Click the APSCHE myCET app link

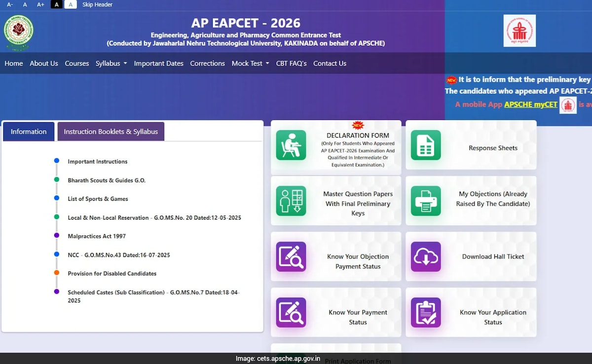[x=530, y=105]
